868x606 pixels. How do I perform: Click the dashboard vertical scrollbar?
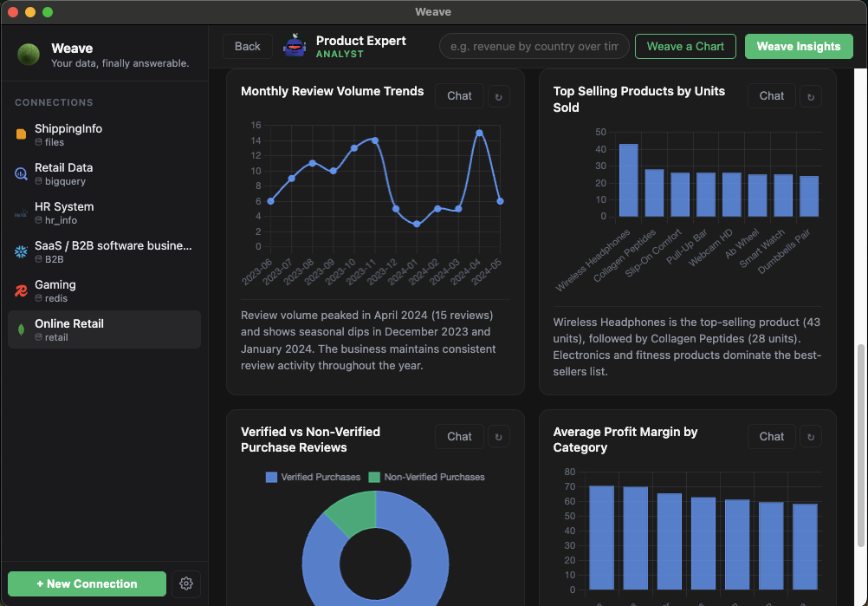860,446
